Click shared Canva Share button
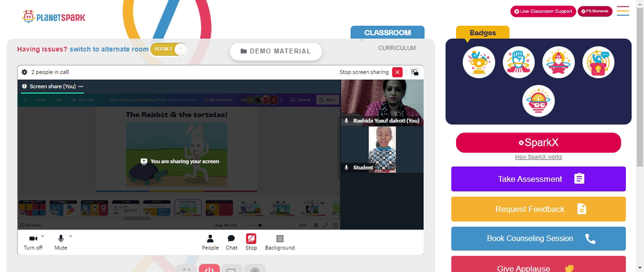 pos(327,100)
